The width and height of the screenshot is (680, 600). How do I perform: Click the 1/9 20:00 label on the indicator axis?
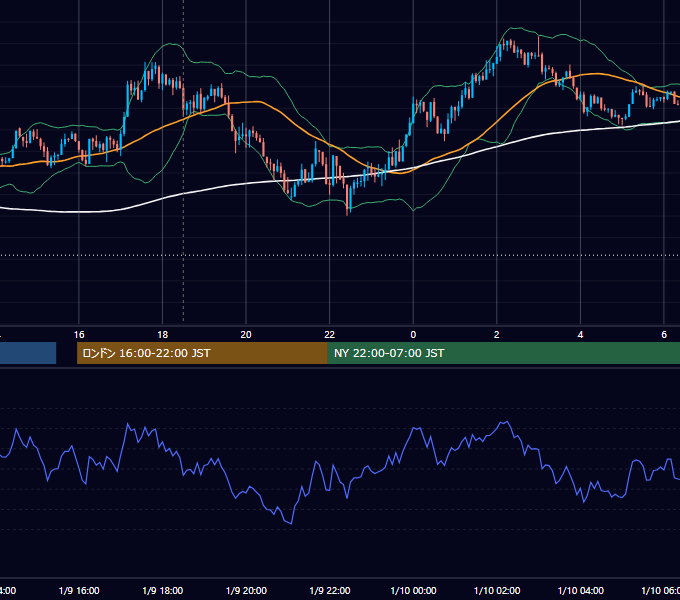(246, 590)
